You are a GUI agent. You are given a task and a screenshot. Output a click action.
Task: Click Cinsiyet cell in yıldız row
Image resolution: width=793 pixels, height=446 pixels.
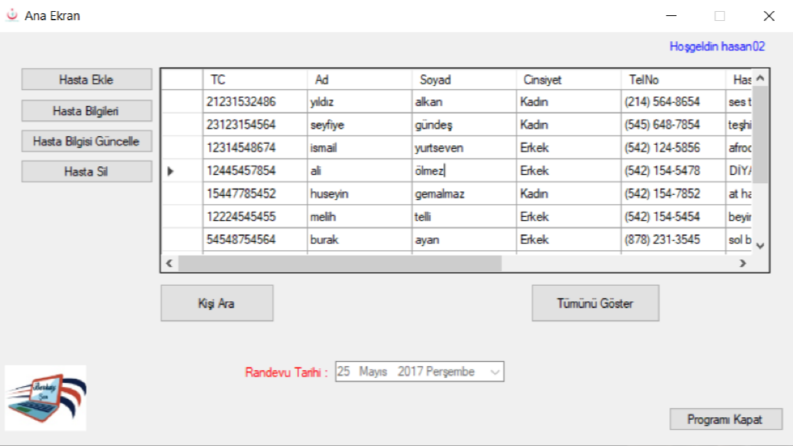coord(568,102)
